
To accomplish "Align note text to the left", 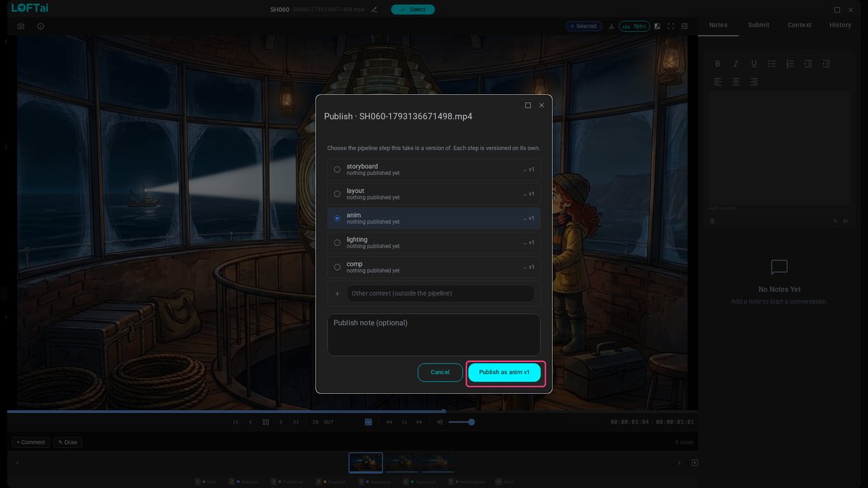I will 717,82.
